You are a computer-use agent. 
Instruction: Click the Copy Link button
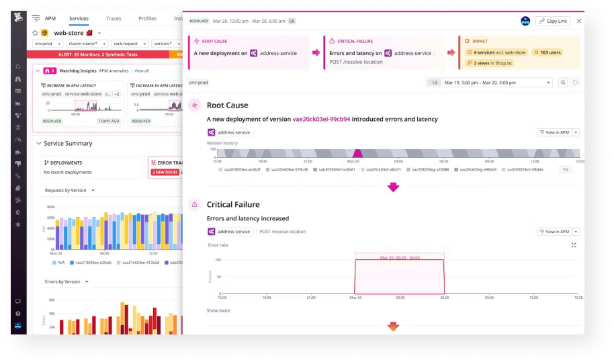tap(553, 21)
